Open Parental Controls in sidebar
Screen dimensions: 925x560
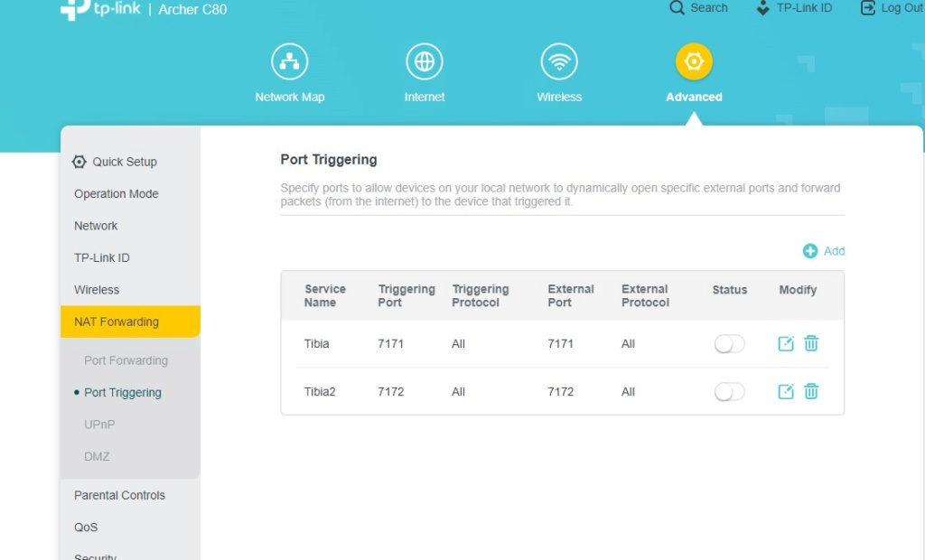pos(120,495)
